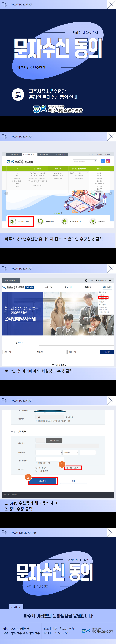Image resolution: width=116 pixels, height=644 pixels.
Task: Check the SMS 수신동의 checkbox
Action: pos(67,468)
